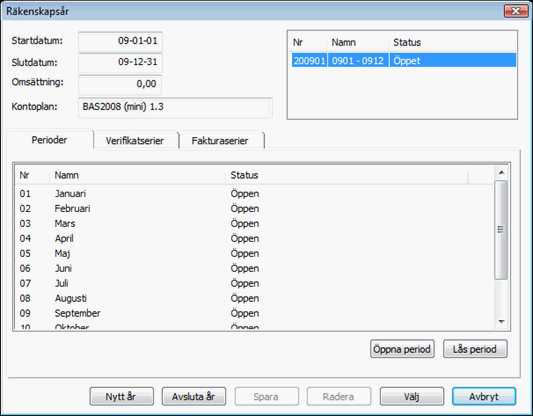Select fiscal year row 200901
533x416 pixels.
click(404, 60)
